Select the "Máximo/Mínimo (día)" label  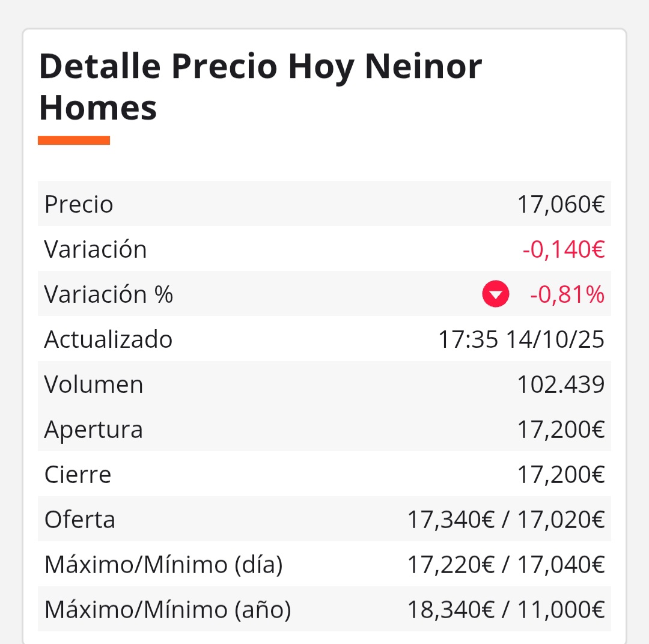(163, 565)
